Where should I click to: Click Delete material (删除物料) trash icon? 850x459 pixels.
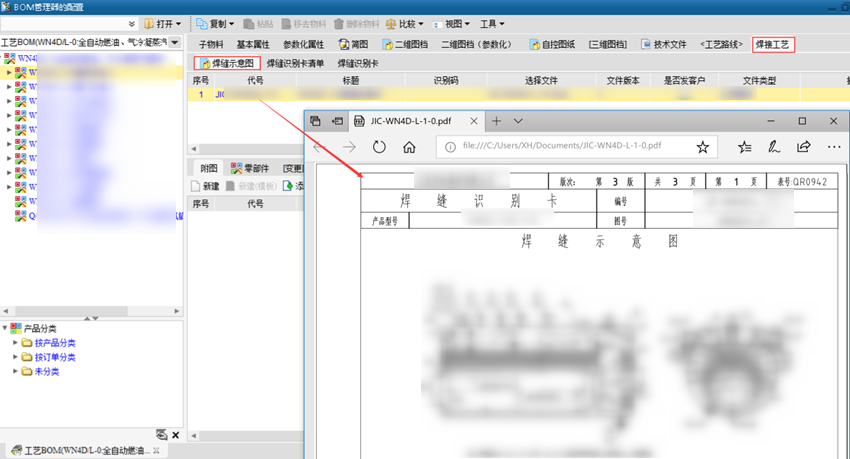pyautogui.click(x=339, y=24)
